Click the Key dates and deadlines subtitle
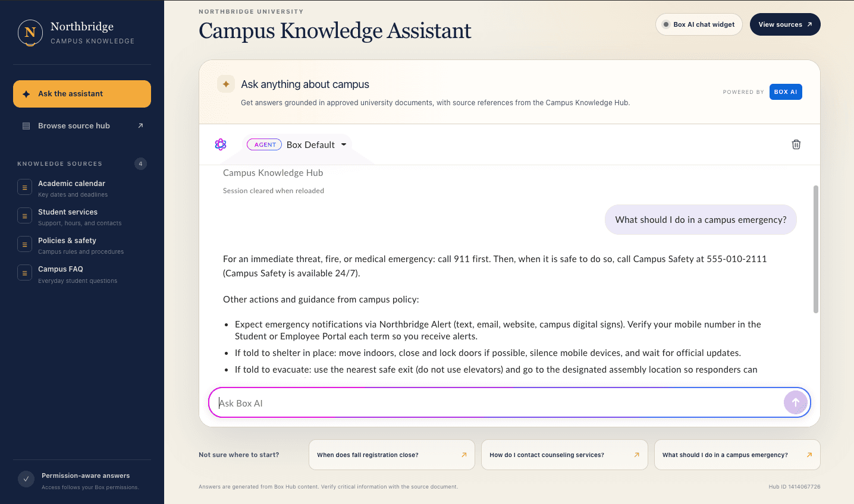Image resolution: width=854 pixels, height=504 pixels. pos(73,195)
